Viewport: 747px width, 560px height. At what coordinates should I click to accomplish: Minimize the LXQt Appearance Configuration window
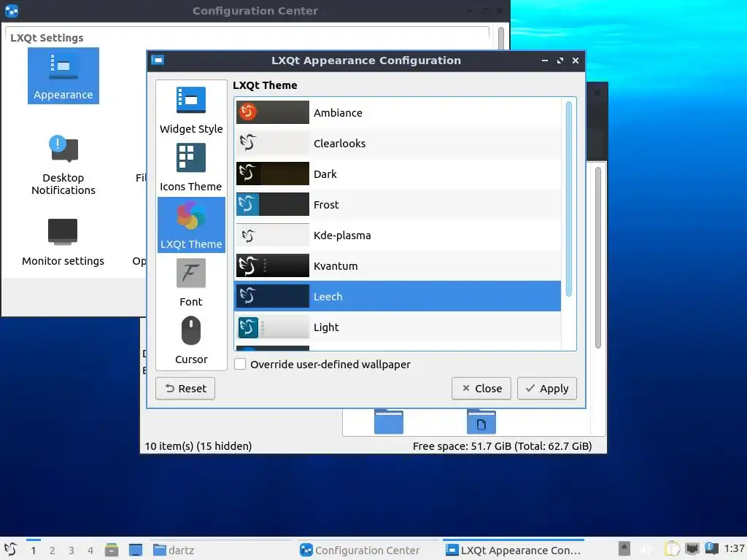(x=544, y=61)
